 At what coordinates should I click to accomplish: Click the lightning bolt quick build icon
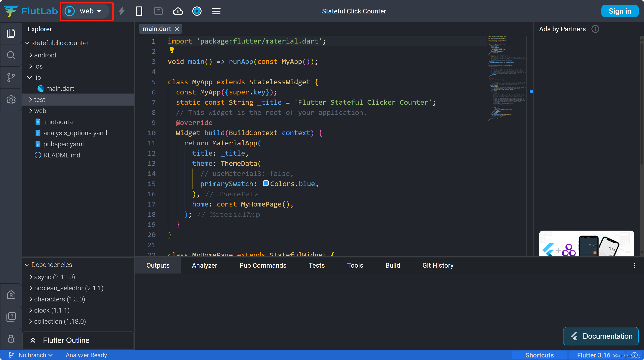[x=121, y=11]
